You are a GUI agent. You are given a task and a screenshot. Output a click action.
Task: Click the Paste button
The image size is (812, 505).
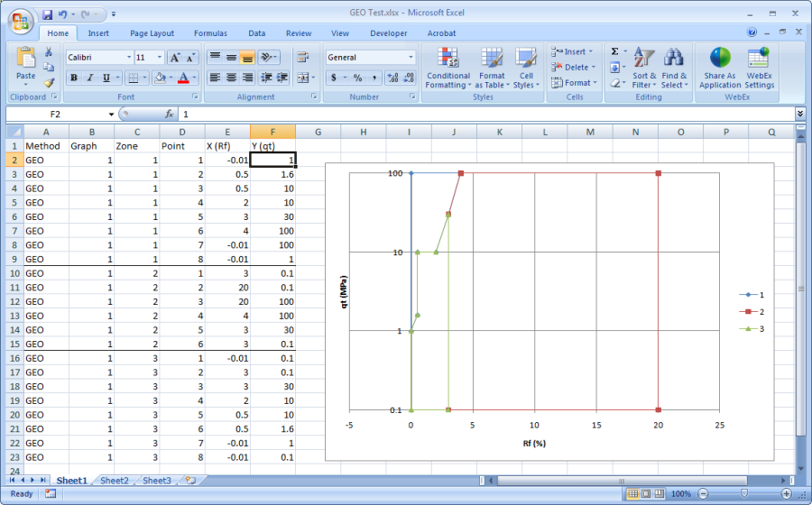[25, 67]
